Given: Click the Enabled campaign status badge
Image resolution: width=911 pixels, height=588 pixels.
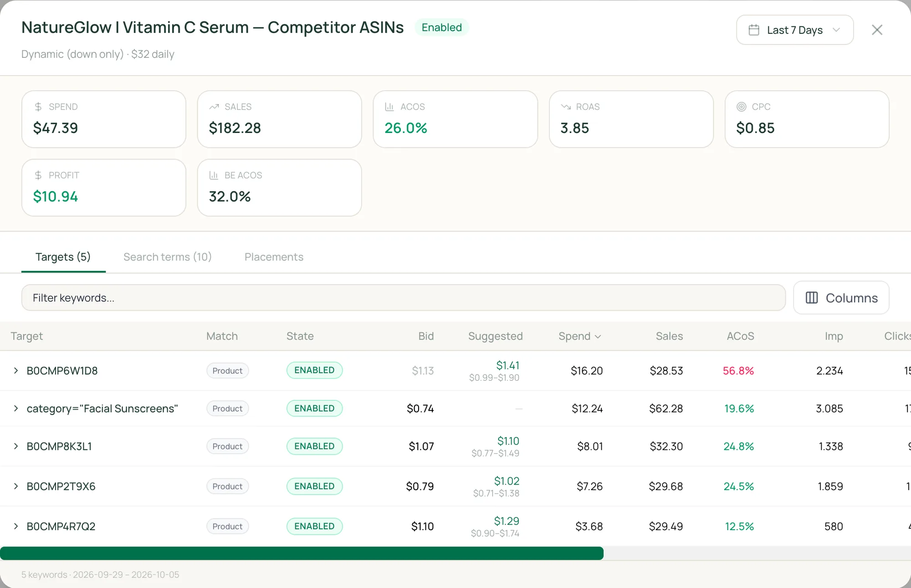Looking at the screenshot, I should pyautogui.click(x=441, y=27).
